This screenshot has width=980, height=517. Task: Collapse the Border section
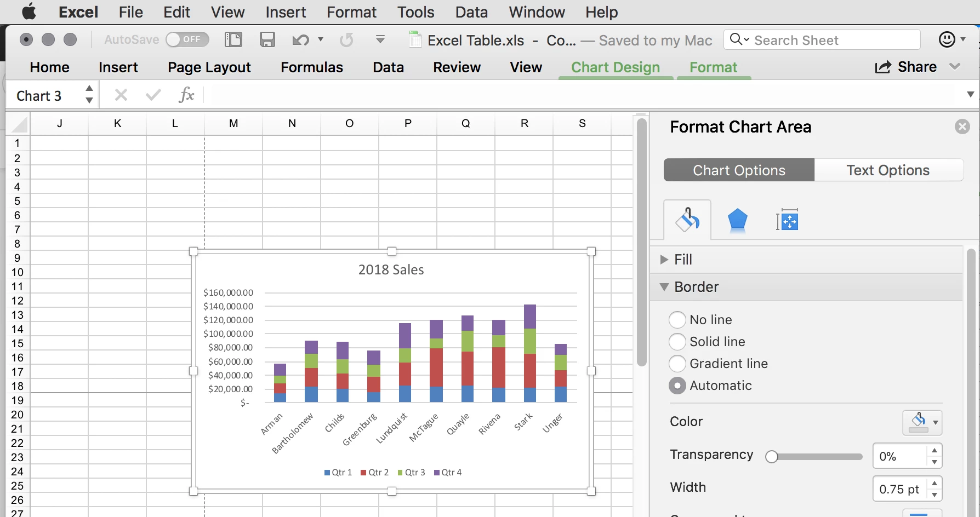pyautogui.click(x=664, y=287)
